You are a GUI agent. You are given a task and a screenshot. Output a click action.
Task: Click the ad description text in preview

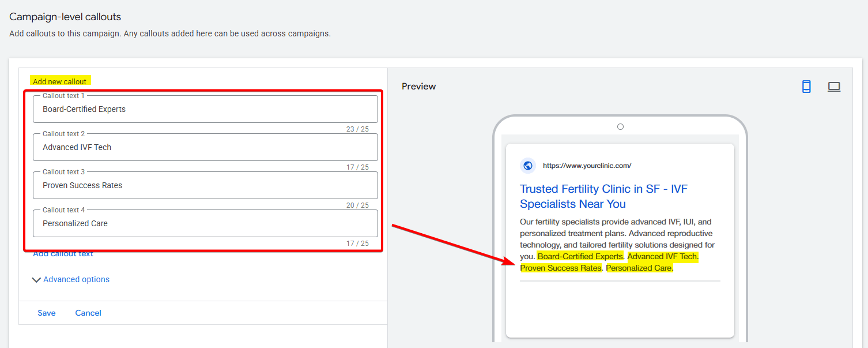(616, 233)
